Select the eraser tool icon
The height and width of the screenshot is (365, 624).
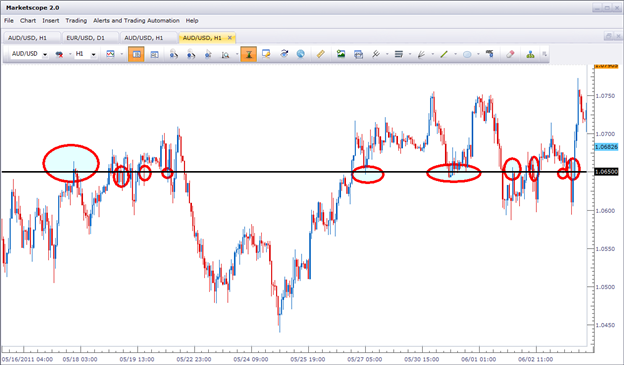[x=510, y=54]
